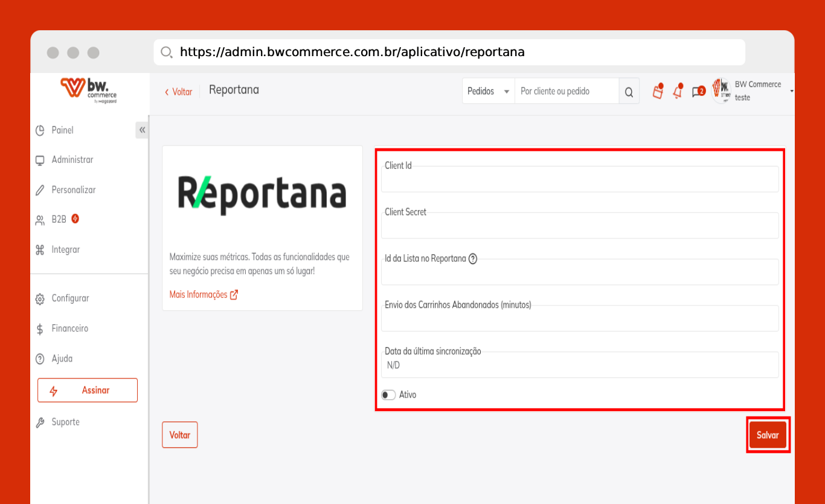
Task: Click the B2B lightning badge icon
Action: [75, 219]
